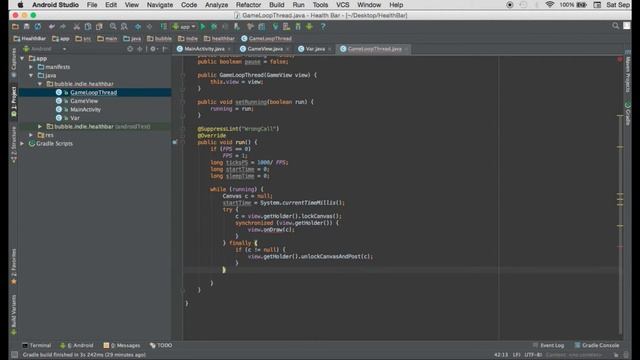Viewport: 640px width, 360px height.
Task: Collapse the bubble.indie.healthbar package arrow
Action: coord(40,84)
